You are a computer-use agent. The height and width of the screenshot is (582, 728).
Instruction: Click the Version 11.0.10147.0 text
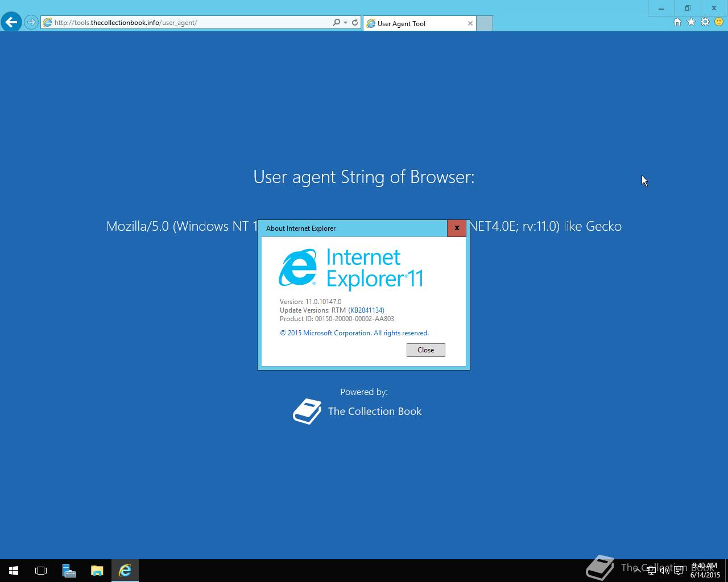311,302
